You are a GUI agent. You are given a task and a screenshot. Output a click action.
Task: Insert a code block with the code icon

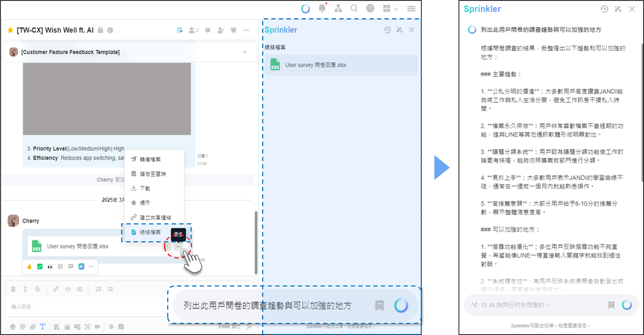coord(68,289)
